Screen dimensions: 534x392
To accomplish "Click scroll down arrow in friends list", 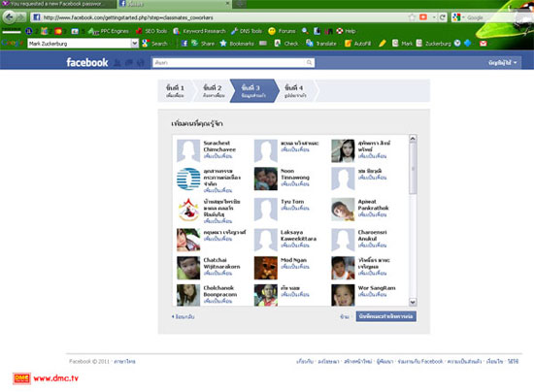I will pos(413,302).
